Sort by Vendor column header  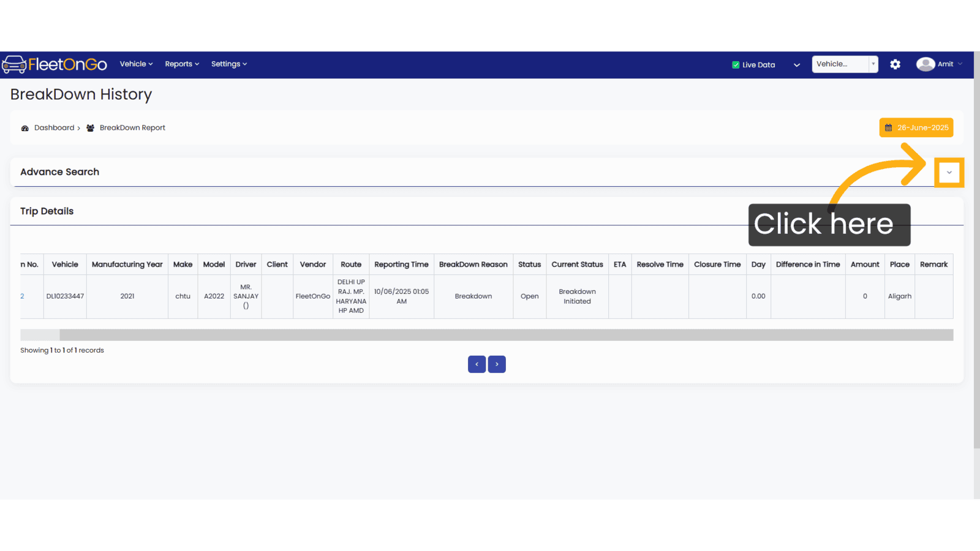tap(313, 264)
